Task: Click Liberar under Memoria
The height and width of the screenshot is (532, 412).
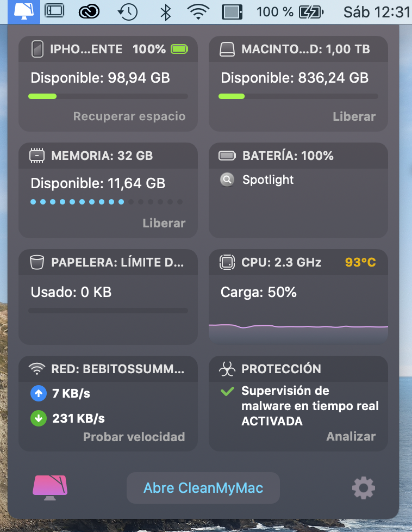Action: point(164,223)
